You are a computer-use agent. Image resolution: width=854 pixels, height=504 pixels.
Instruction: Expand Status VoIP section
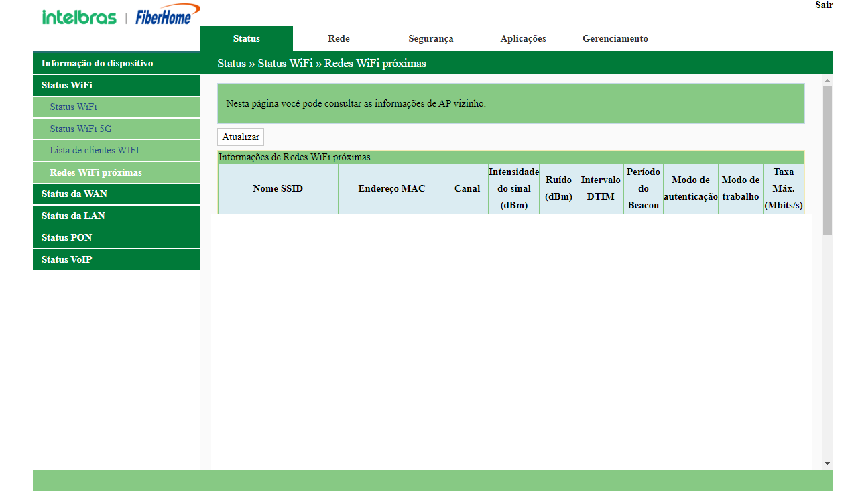click(x=117, y=259)
